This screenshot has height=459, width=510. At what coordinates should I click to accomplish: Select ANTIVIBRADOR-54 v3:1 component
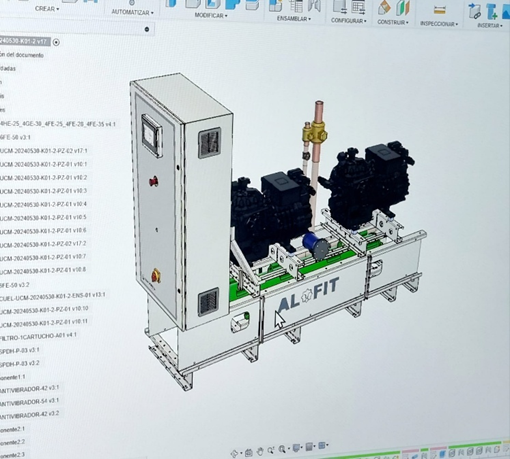pos(29,402)
